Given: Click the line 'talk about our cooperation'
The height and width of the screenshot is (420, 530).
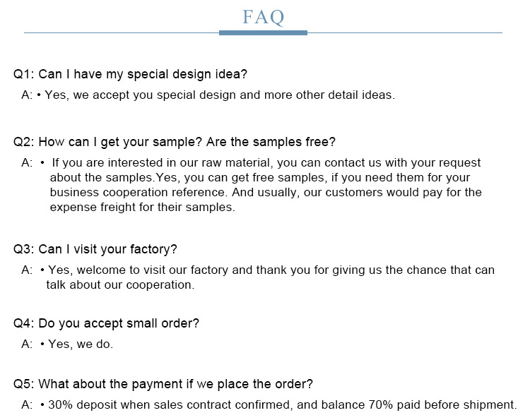Looking at the screenshot, I should [x=120, y=284].
